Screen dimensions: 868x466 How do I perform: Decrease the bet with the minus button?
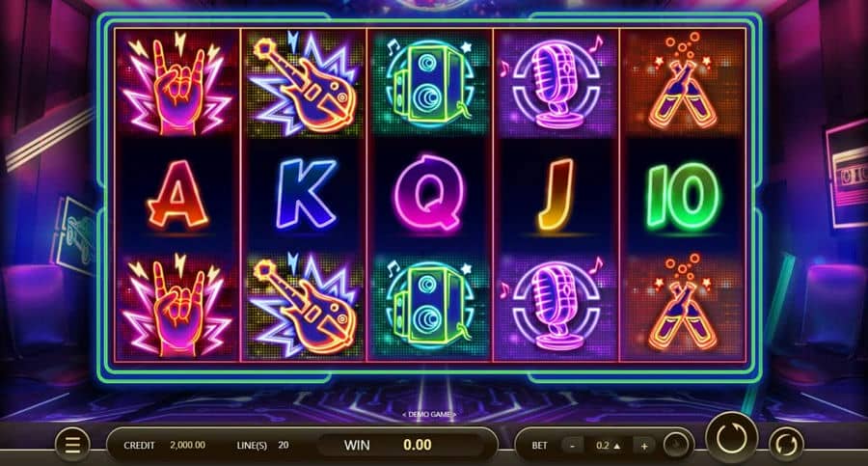pyautogui.click(x=572, y=446)
